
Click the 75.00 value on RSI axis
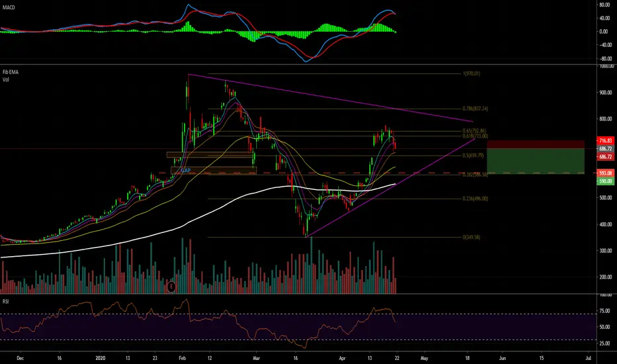606,311
